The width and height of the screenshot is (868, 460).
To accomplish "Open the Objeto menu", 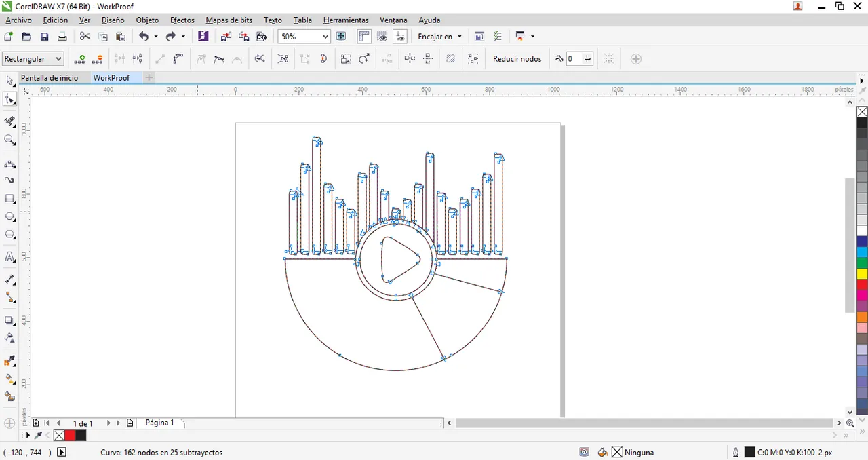I will tap(147, 20).
